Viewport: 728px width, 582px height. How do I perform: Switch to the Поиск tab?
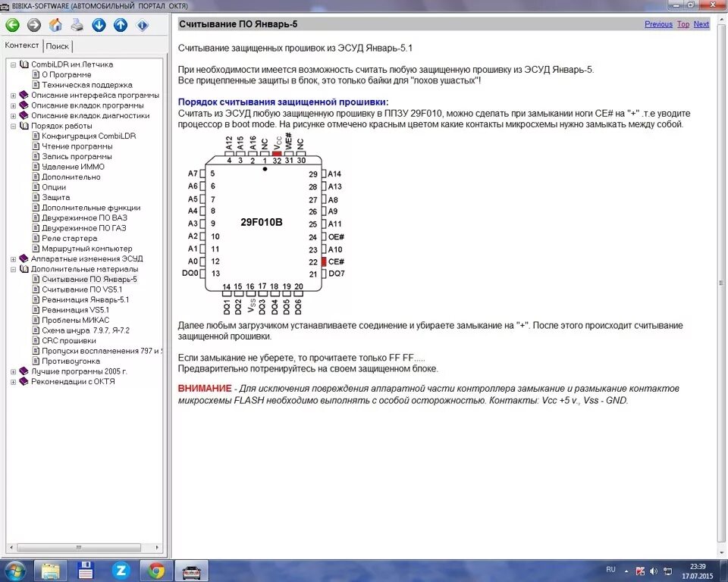coord(58,46)
